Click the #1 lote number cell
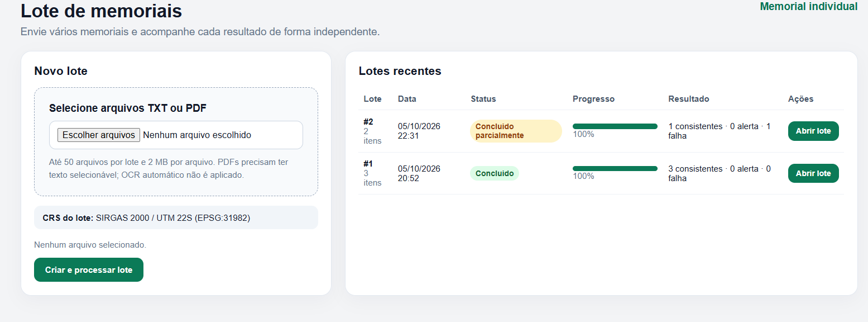Viewport: 868px width, 322px height. (x=368, y=164)
